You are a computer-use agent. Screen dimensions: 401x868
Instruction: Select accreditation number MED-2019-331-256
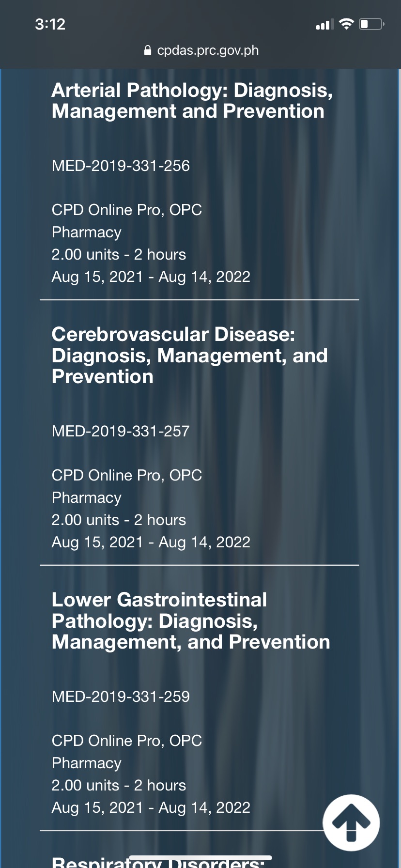pyautogui.click(x=121, y=166)
